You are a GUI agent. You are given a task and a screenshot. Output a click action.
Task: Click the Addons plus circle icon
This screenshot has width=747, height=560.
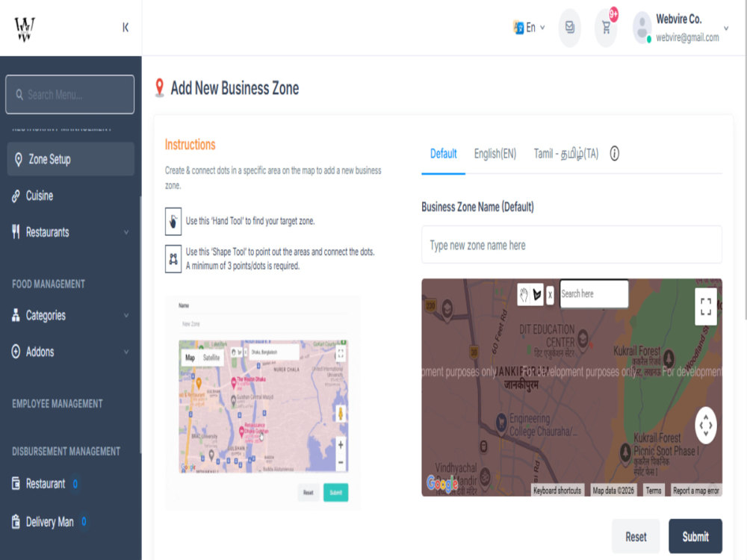[x=16, y=352]
